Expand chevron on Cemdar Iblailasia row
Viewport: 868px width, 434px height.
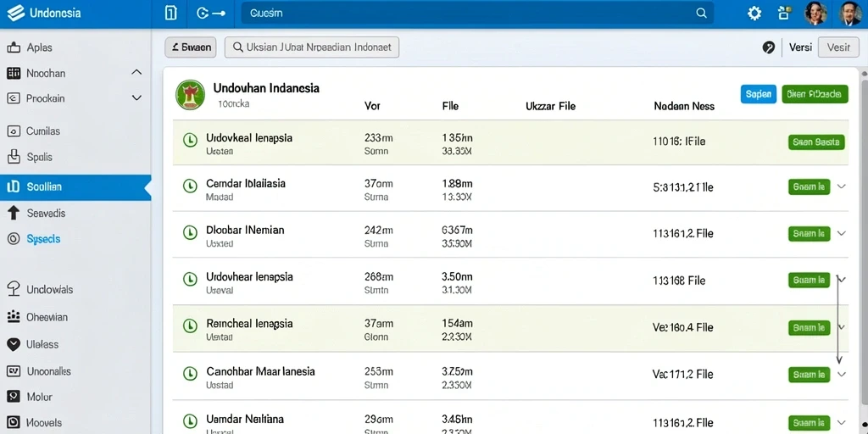tap(842, 186)
